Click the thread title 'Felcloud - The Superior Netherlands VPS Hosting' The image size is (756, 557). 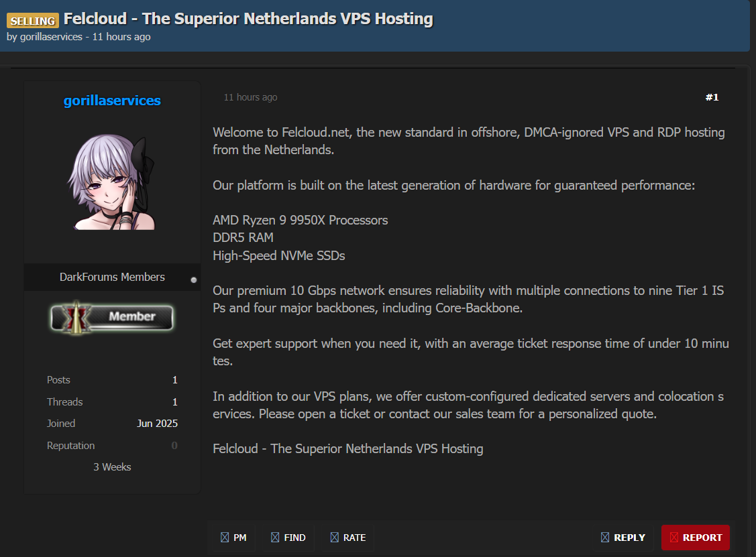coord(248,19)
